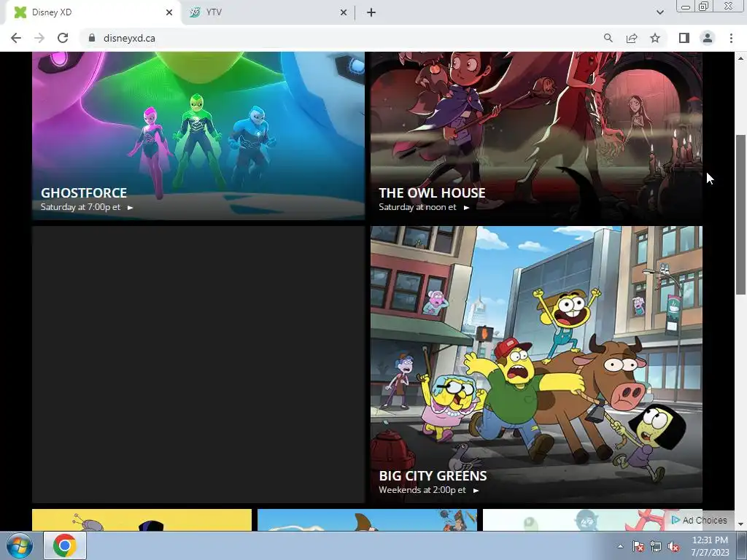Open the address bar zoom magnifier icon

pyautogui.click(x=608, y=38)
